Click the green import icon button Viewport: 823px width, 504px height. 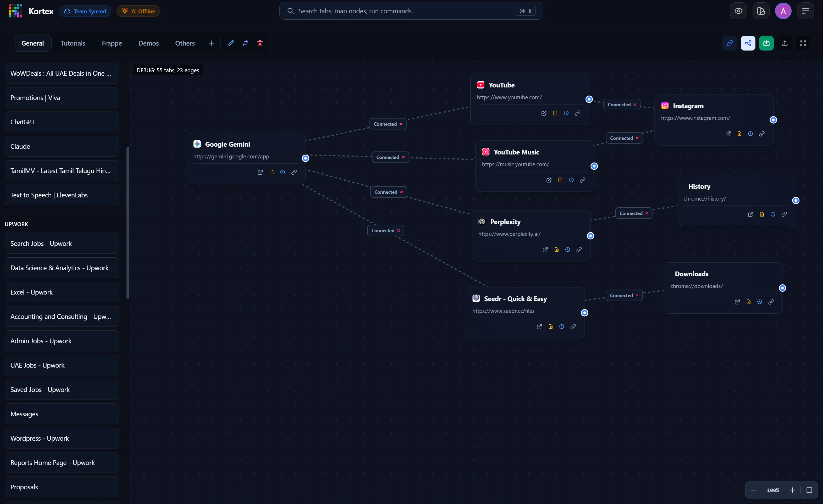point(766,43)
